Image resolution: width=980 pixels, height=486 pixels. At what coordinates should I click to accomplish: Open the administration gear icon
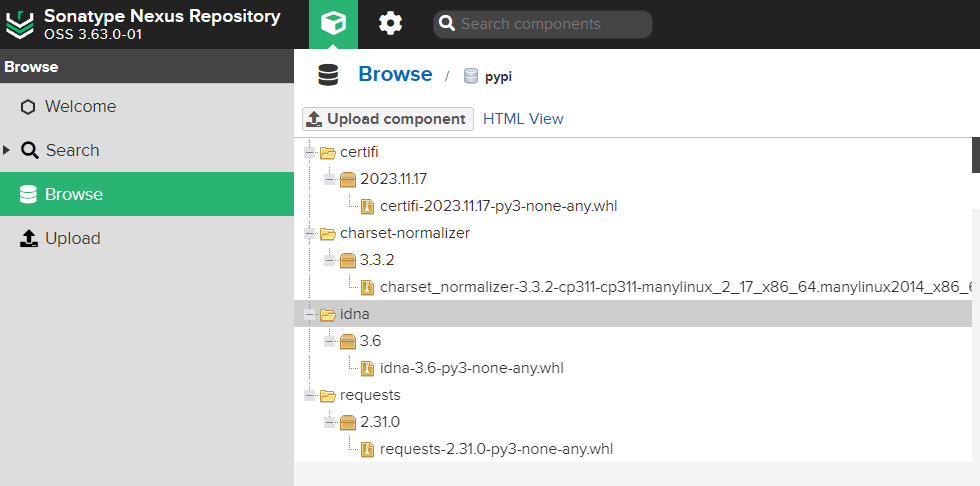click(x=391, y=24)
